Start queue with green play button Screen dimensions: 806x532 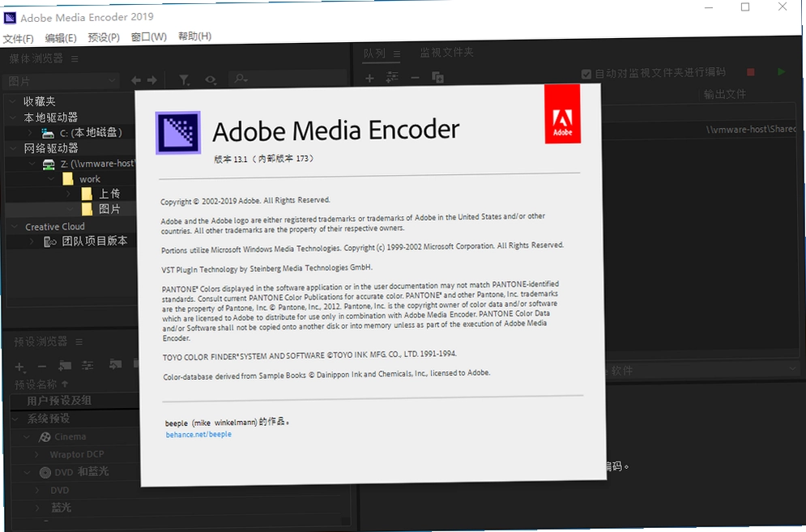point(782,72)
